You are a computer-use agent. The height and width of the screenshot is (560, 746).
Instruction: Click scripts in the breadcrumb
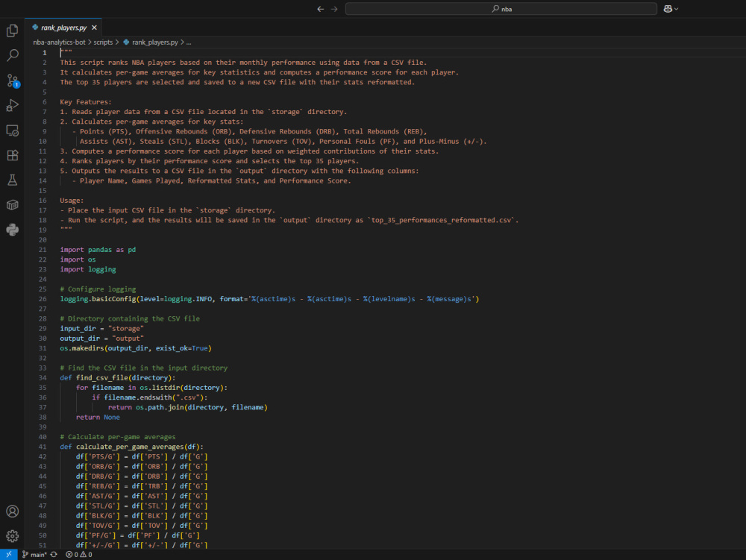(x=103, y=43)
